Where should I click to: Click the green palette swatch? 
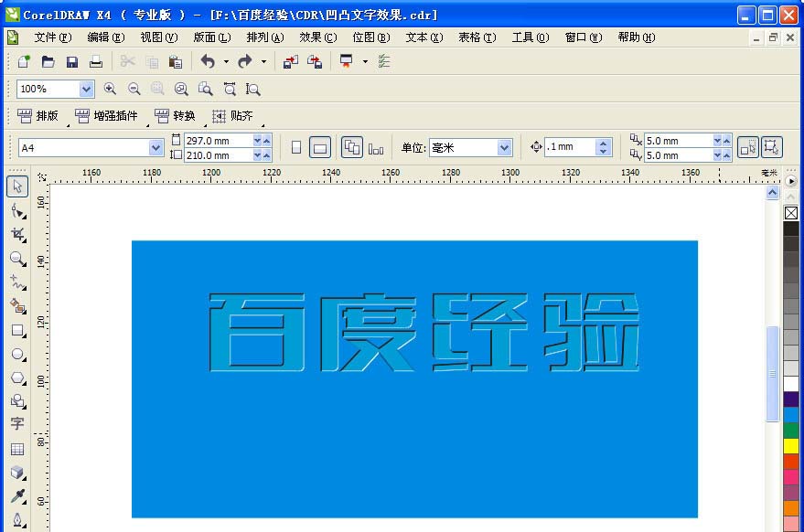(x=791, y=430)
